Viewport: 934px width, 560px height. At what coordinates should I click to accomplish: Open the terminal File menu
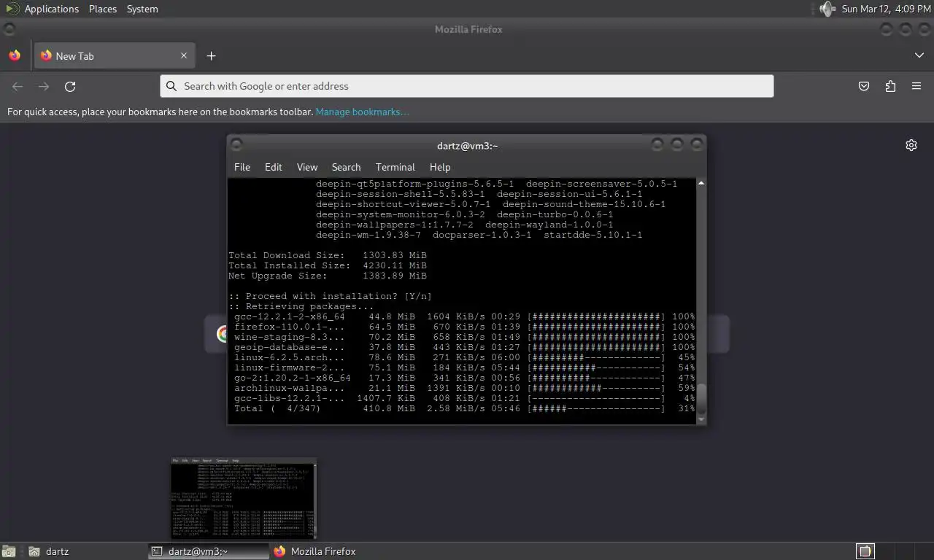coord(242,167)
